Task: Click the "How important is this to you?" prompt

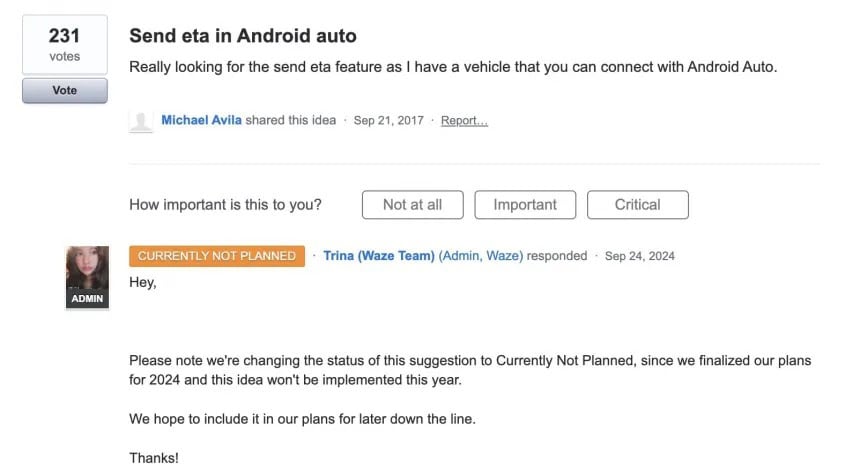Action: (x=225, y=205)
